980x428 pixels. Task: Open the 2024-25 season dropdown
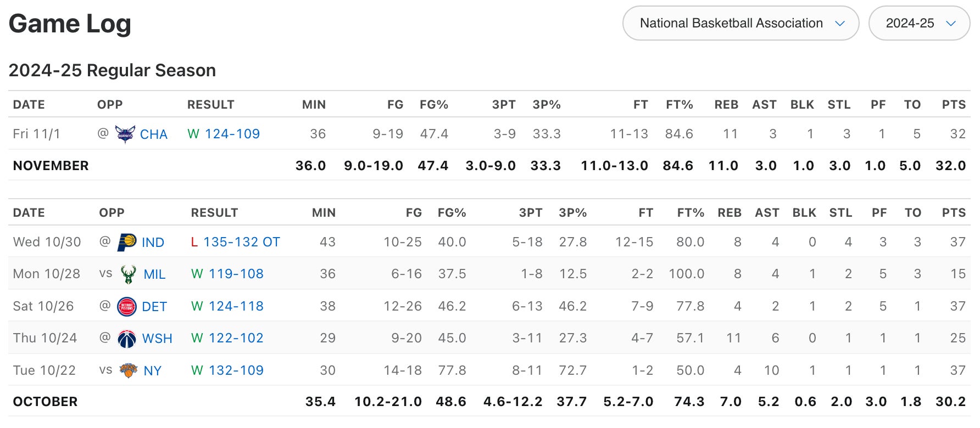[919, 23]
